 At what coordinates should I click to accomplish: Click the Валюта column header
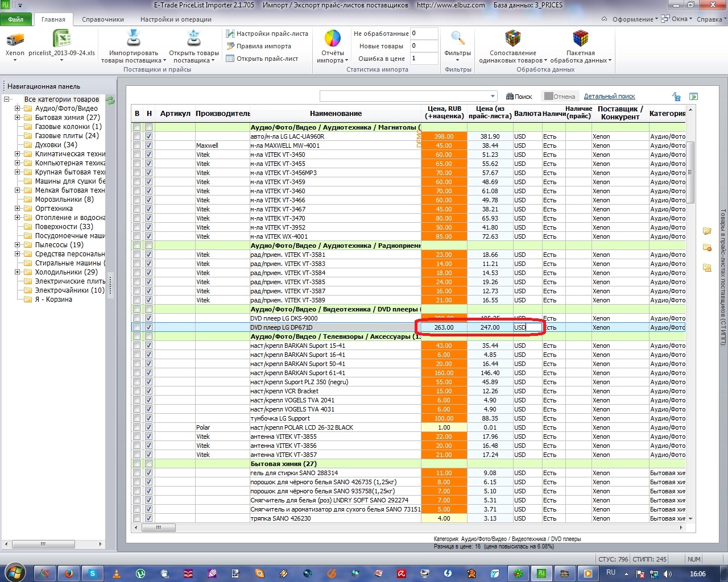(x=527, y=113)
